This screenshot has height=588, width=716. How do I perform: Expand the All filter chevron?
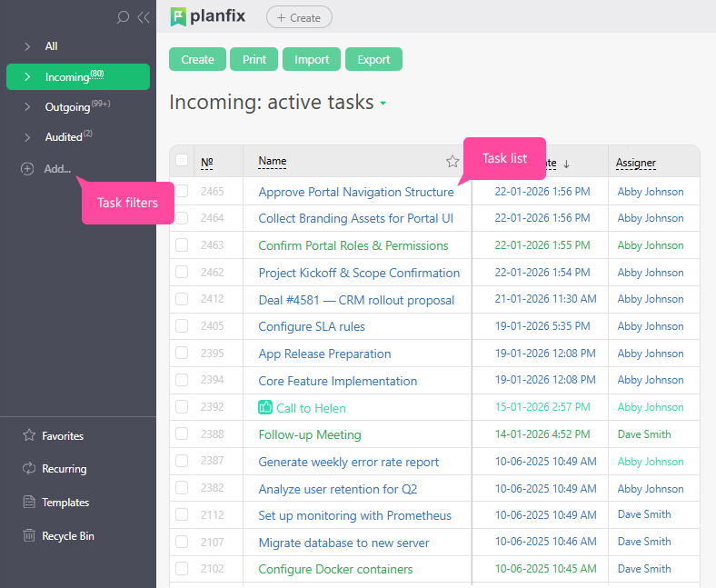click(x=27, y=46)
